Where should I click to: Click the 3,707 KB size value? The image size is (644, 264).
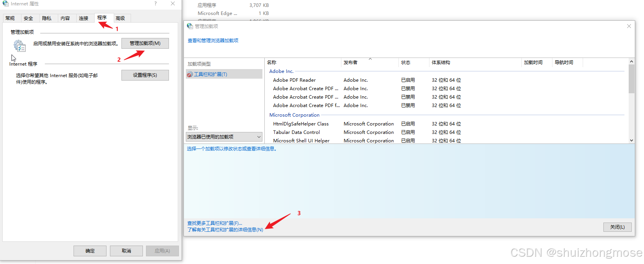point(259,5)
